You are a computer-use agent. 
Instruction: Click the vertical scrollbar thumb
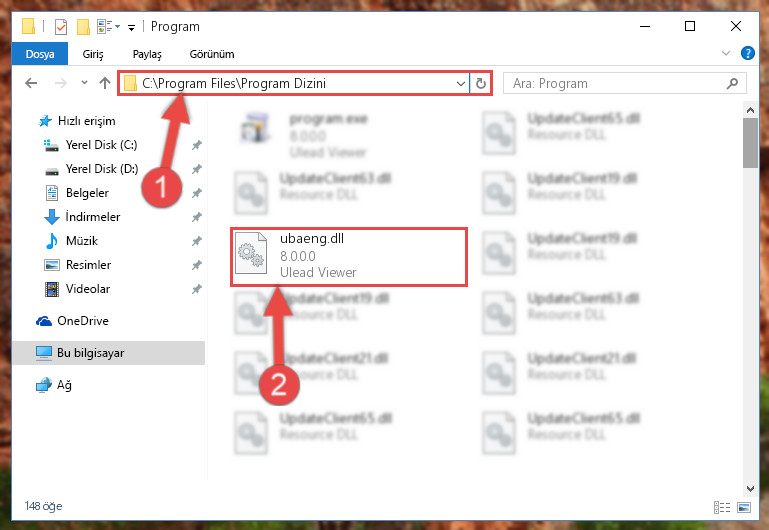pyautogui.click(x=750, y=143)
